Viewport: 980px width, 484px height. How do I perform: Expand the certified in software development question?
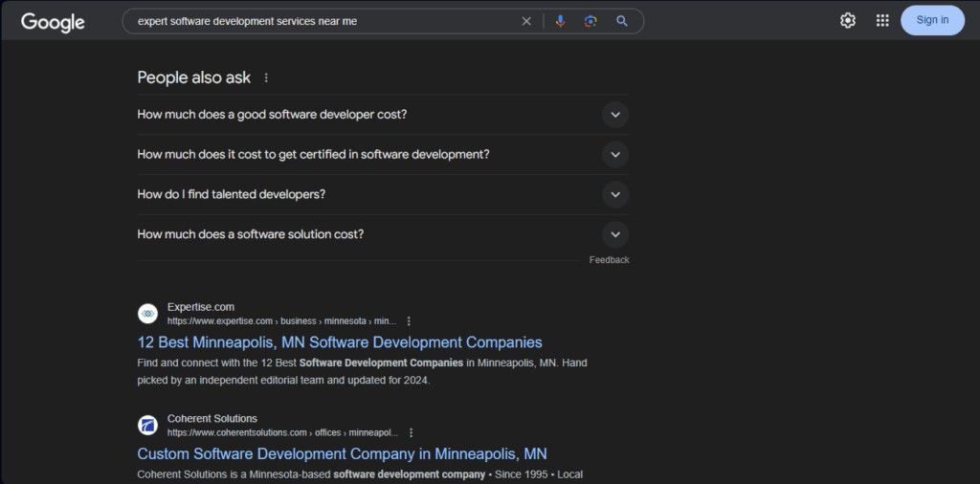coord(383,154)
